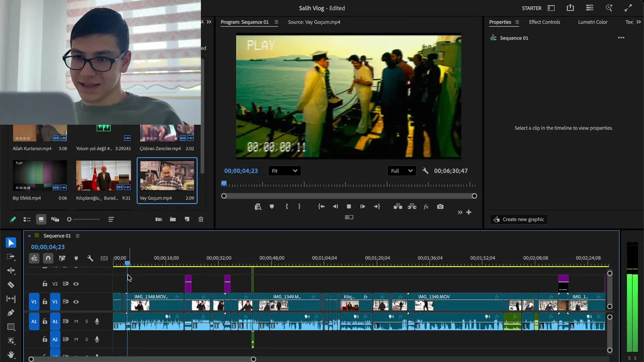Click the Add Marker icon in timeline

[76, 258]
